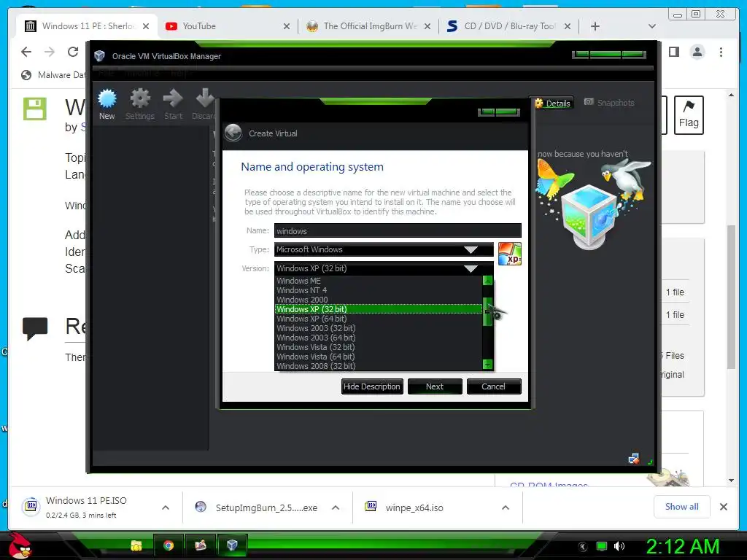The width and height of the screenshot is (747, 560).
Task: Select Windows NT 4 from version list
Action: tap(379, 290)
